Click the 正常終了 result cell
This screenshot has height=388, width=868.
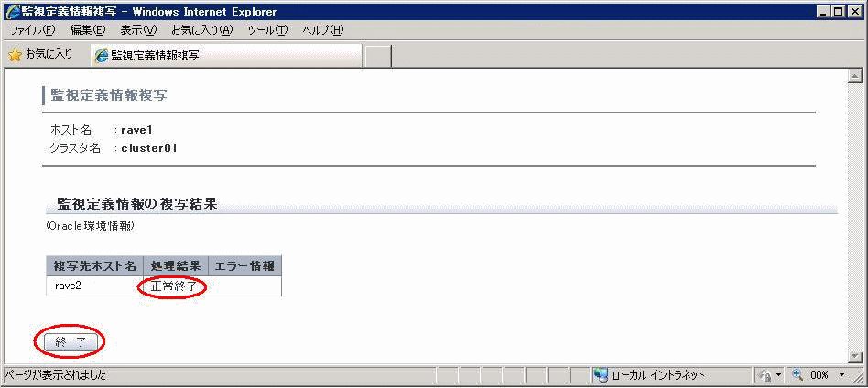click(176, 286)
